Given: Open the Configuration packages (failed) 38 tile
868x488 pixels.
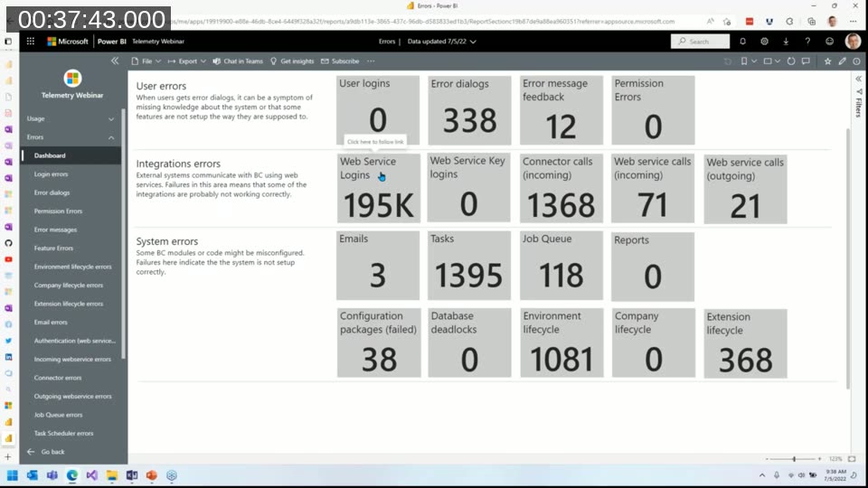Looking at the screenshot, I should coord(379,343).
